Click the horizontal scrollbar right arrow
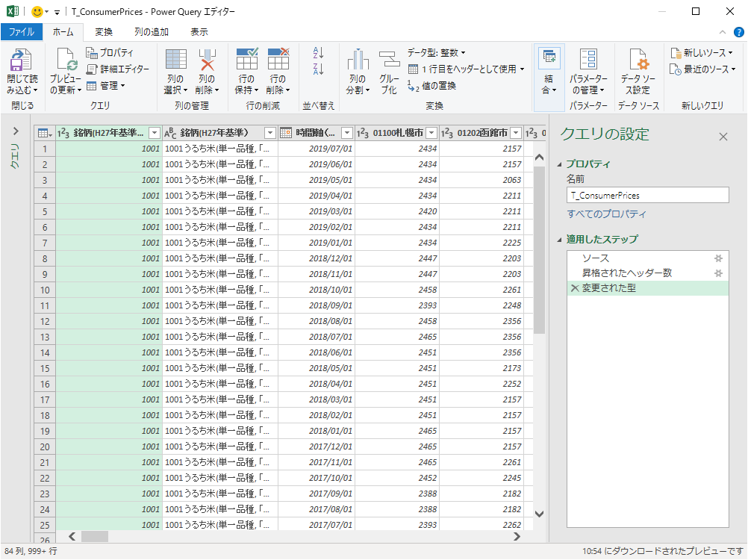 pos(517,536)
